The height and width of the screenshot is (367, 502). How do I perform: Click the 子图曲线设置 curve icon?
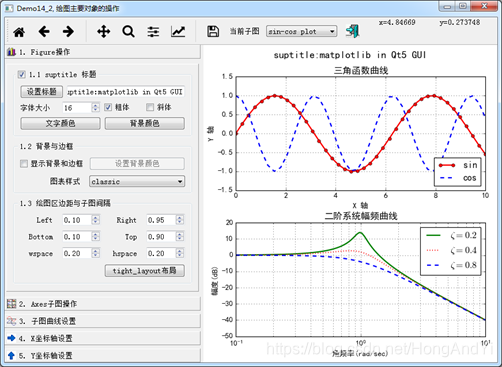11,321
